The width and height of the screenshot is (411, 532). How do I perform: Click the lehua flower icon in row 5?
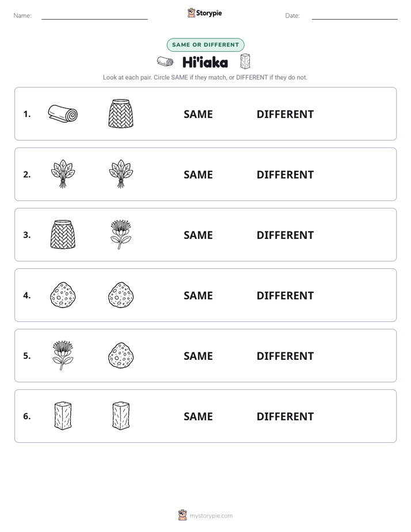63,355
